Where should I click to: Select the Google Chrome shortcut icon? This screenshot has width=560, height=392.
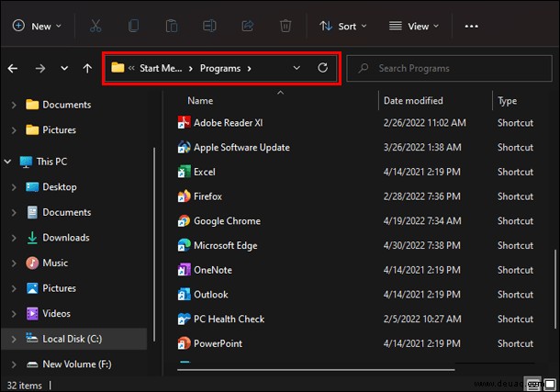point(184,221)
